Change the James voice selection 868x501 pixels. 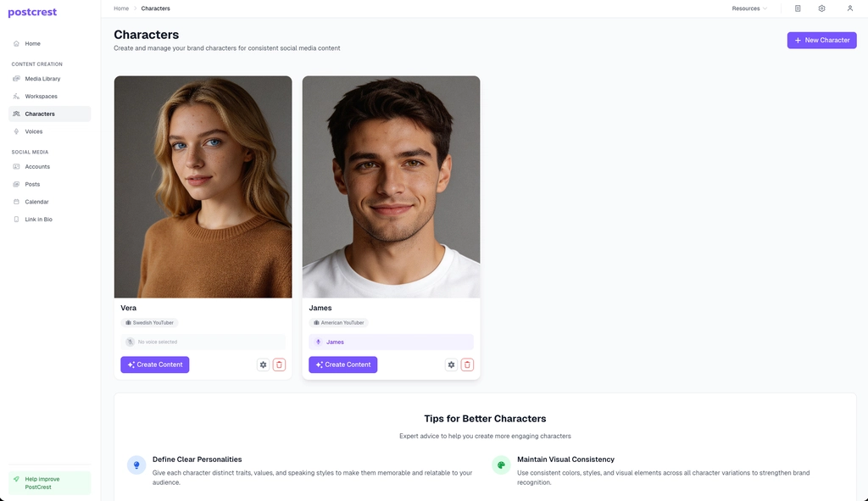(x=391, y=342)
